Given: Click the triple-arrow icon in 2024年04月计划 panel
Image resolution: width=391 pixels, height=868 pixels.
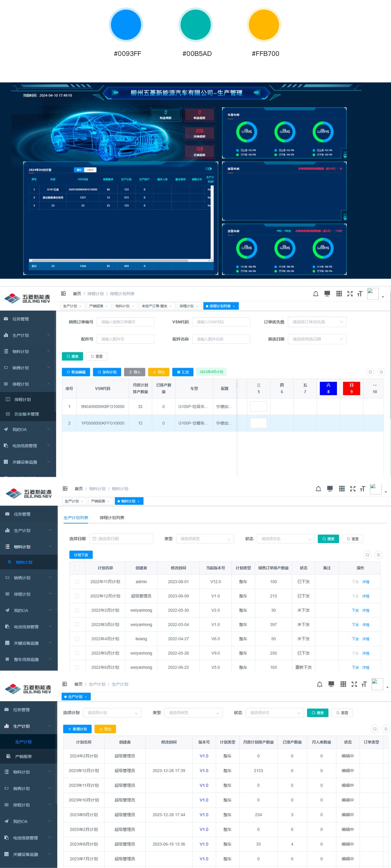Looking at the screenshot, I should tap(208, 169).
